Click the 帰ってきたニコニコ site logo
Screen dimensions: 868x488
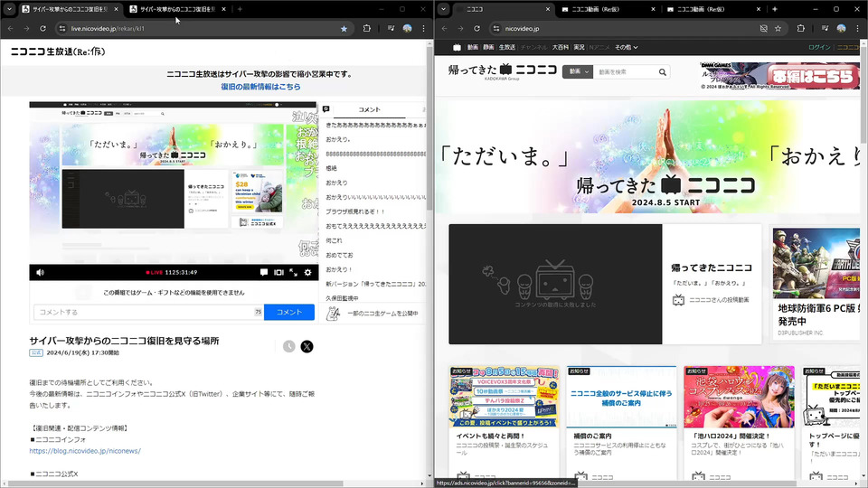tap(502, 70)
